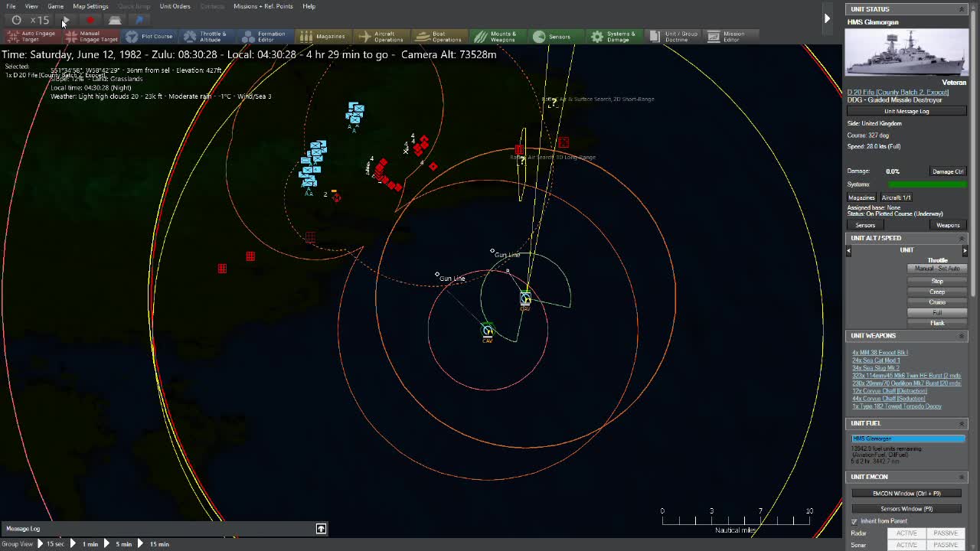Select Auto Engage Target

(x=31, y=37)
